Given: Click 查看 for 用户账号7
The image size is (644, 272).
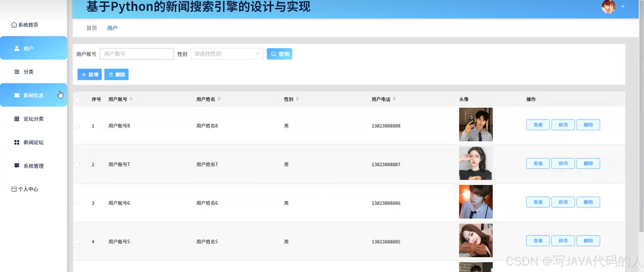Looking at the screenshot, I should coord(538,163).
